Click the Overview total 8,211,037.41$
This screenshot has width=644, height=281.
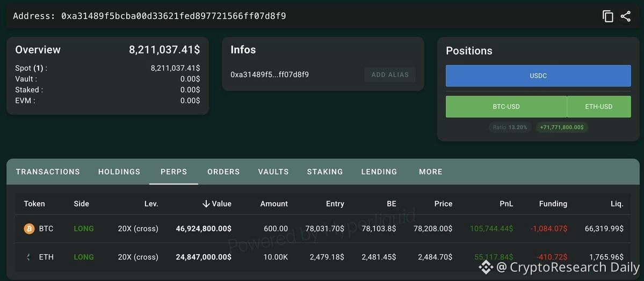(164, 50)
